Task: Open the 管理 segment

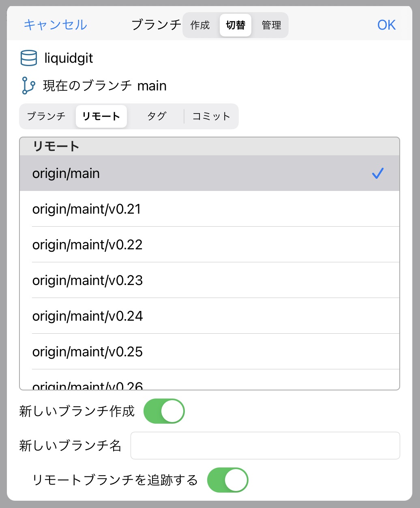Action: point(271,25)
